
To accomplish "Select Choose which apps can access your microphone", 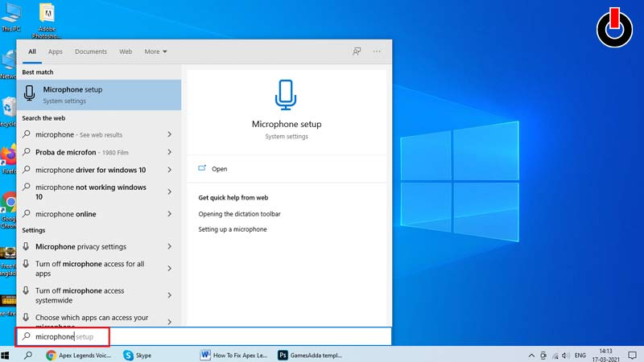I will (99, 319).
